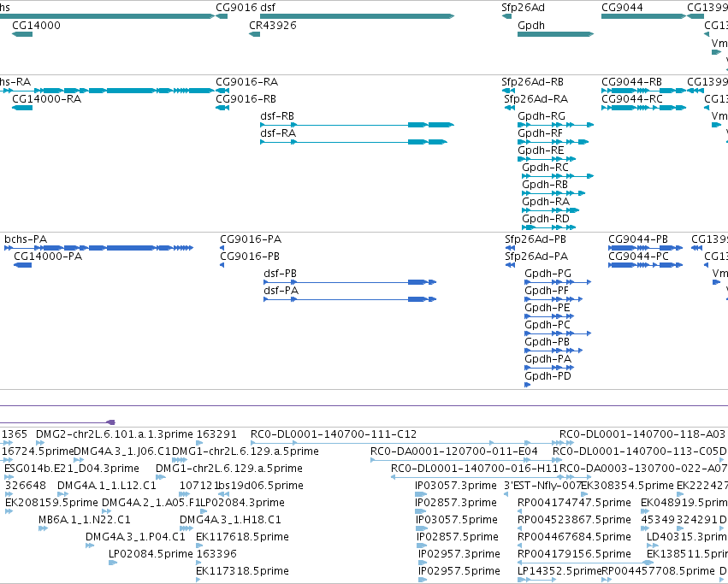
Task: Click protein Gpdh-PF
Action: (547, 291)
